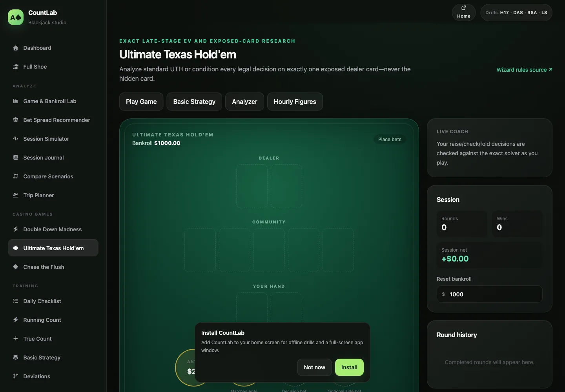Click the Double Down Madness bolt icon
Viewport: 565px width, 392px height.
(16, 229)
